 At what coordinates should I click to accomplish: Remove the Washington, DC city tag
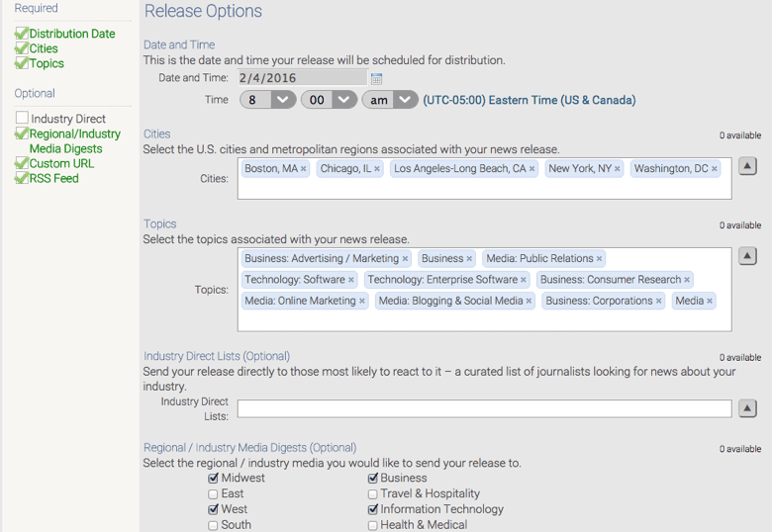(x=715, y=169)
